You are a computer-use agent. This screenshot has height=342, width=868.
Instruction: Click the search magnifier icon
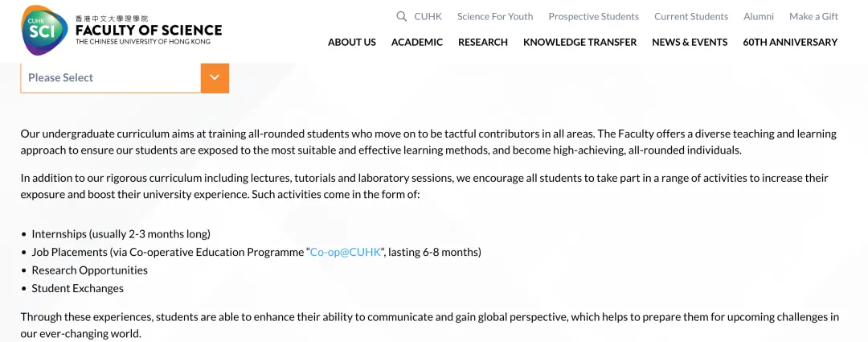click(401, 17)
